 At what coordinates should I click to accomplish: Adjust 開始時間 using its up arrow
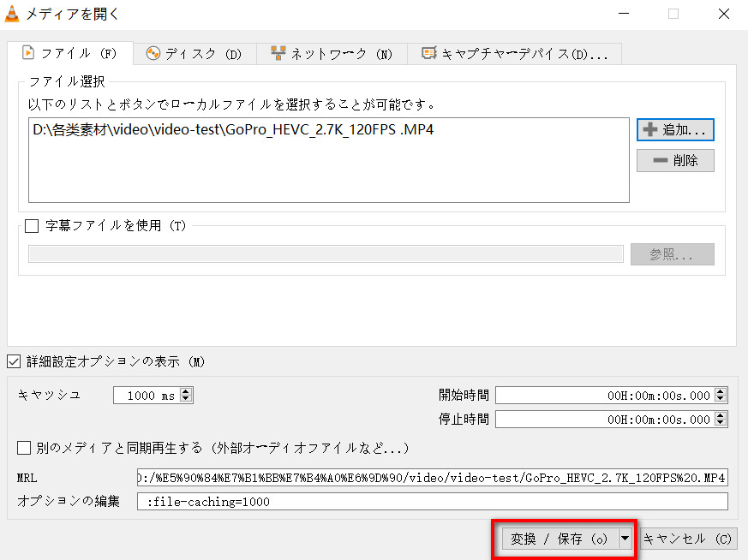pos(720,390)
